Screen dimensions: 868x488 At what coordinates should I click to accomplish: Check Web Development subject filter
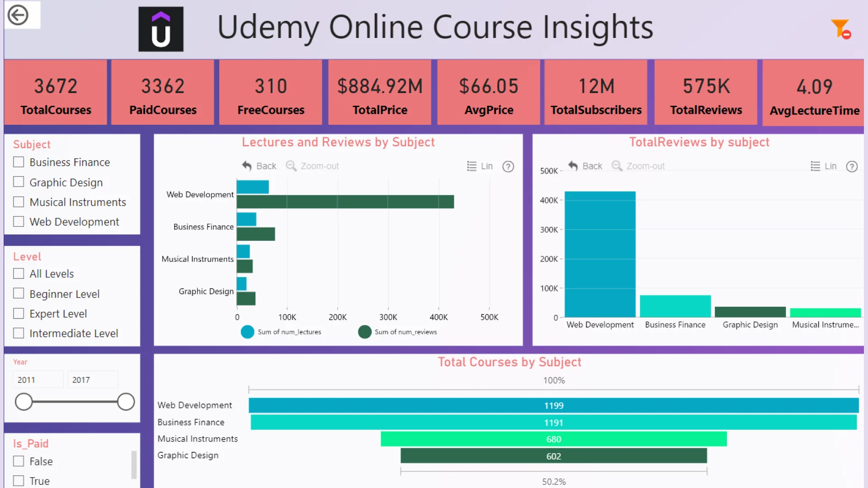point(19,221)
